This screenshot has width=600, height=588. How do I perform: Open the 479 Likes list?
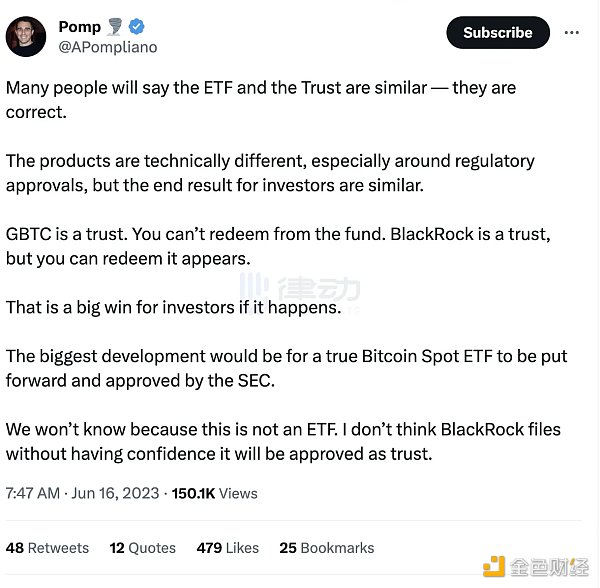point(227,548)
